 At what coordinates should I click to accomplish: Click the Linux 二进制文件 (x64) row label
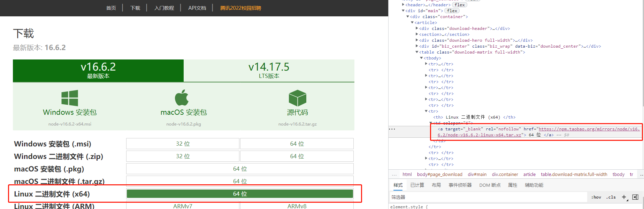click(x=52, y=194)
